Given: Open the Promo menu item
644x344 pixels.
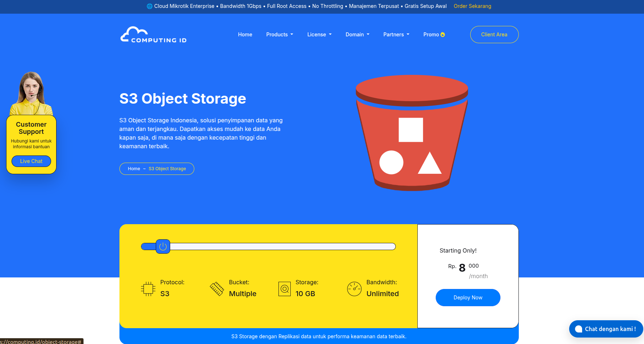Looking at the screenshot, I should pyautogui.click(x=431, y=35).
